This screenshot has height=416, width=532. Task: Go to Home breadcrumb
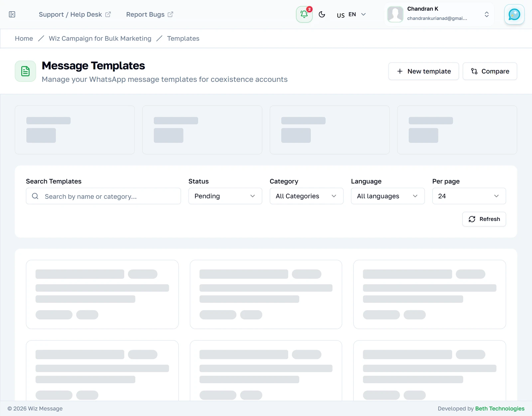[24, 39]
